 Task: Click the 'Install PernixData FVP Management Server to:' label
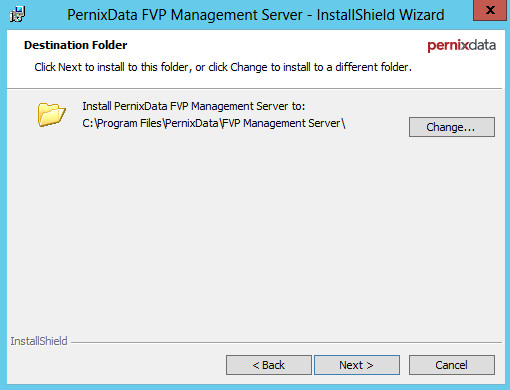194,106
